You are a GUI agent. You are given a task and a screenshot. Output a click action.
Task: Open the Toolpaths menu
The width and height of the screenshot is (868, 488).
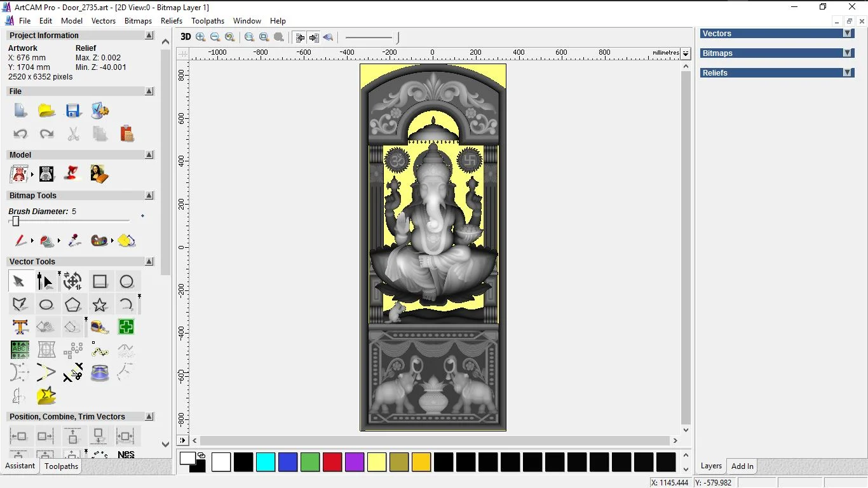[208, 21]
